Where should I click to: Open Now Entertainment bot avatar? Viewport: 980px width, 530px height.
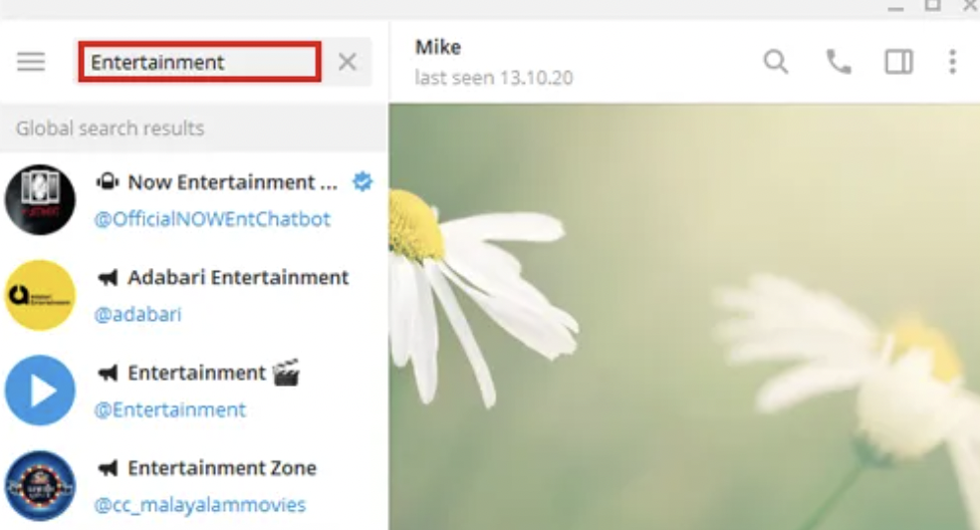click(x=40, y=200)
